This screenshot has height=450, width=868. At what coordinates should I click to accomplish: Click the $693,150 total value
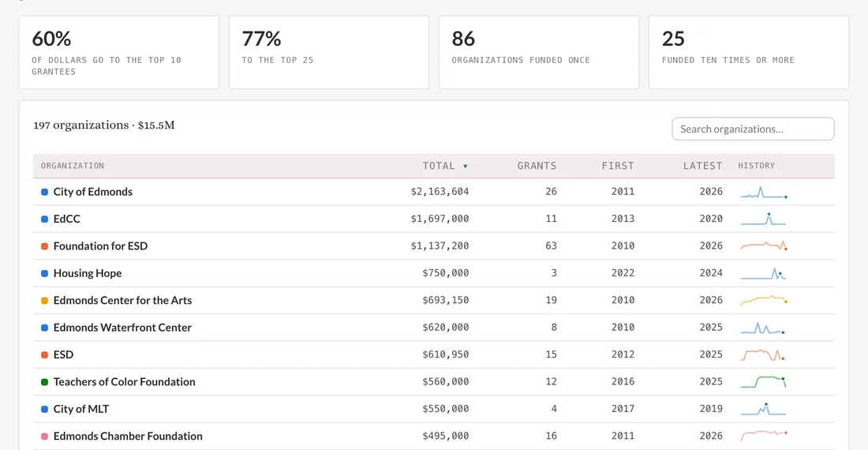tap(446, 300)
